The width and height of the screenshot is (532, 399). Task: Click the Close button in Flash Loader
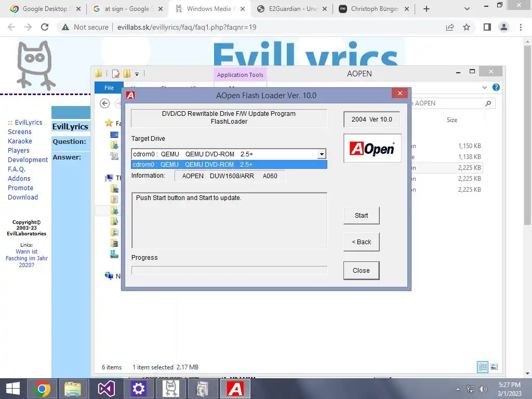pos(362,270)
